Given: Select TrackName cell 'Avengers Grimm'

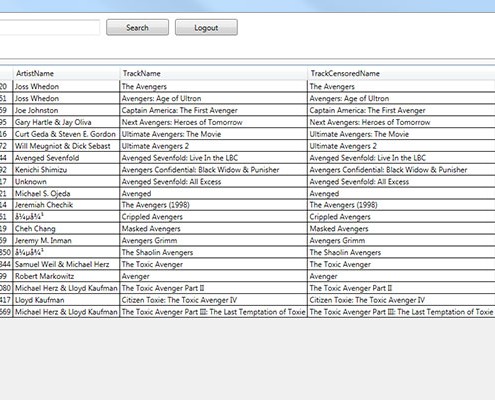Looking at the screenshot, I should (x=213, y=240).
